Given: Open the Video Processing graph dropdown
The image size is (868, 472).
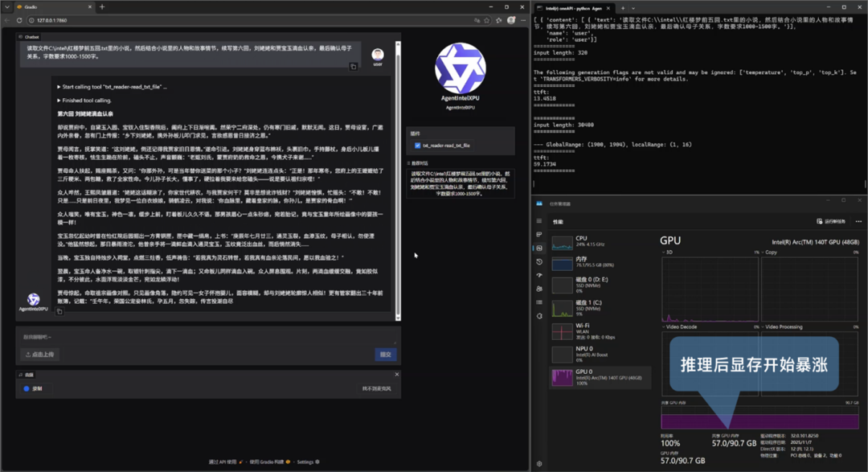Looking at the screenshot, I should coord(781,327).
